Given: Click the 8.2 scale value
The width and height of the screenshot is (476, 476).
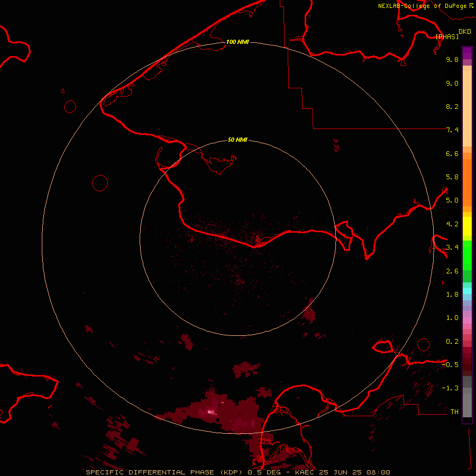Looking at the screenshot, I should point(452,107).
